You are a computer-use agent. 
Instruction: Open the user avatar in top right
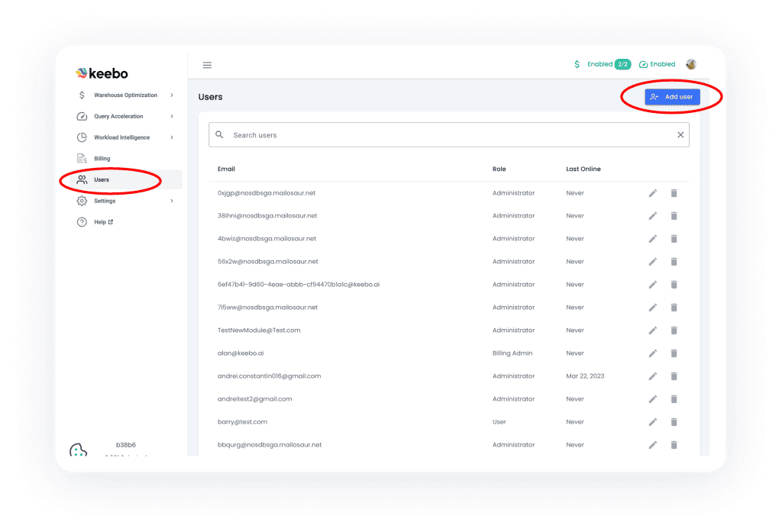pyautogui.click(x=691, y=65)
